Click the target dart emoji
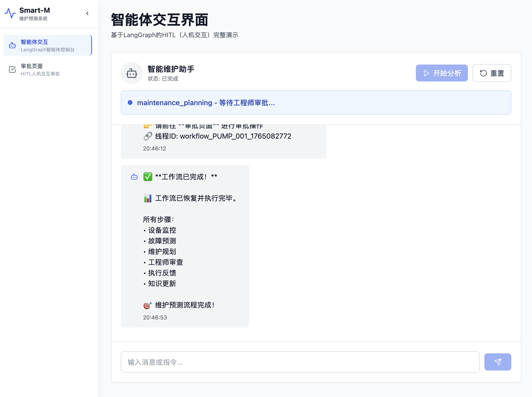This screenshot has width=532, height=397. pyautogui.click(x=148, y=305)
